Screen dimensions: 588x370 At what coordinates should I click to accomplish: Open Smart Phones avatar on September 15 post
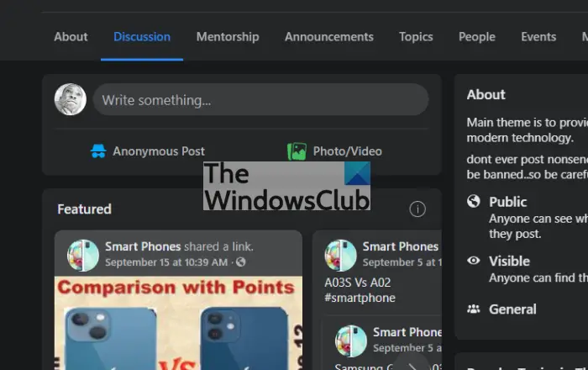click(x=83, y=255)
